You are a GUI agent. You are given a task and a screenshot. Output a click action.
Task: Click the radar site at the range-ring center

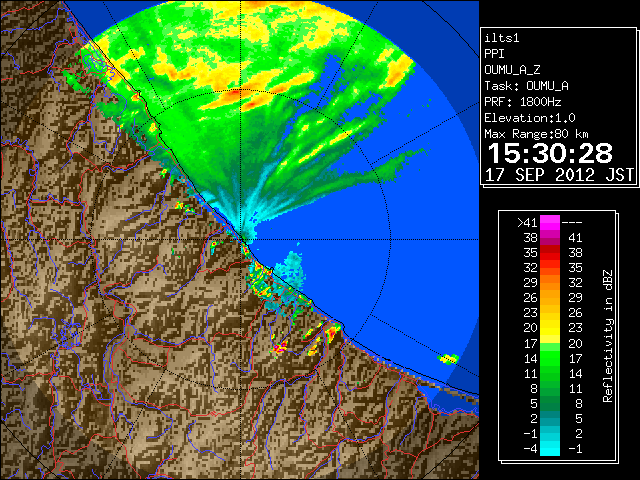coord(241,240)
